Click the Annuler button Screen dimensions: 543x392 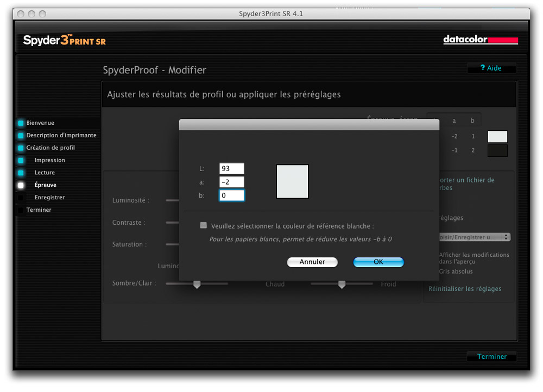coord(312,262)
